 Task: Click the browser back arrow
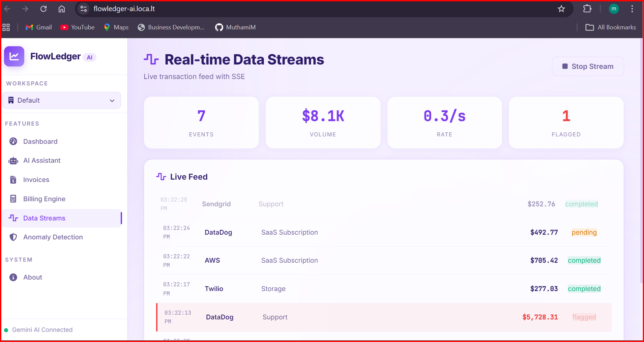click(7, 9)
